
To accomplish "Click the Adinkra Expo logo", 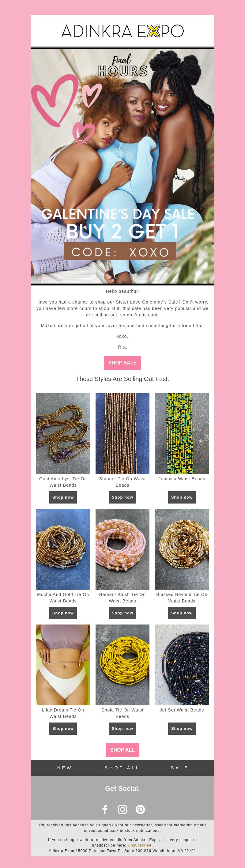I will coord(122,31).
